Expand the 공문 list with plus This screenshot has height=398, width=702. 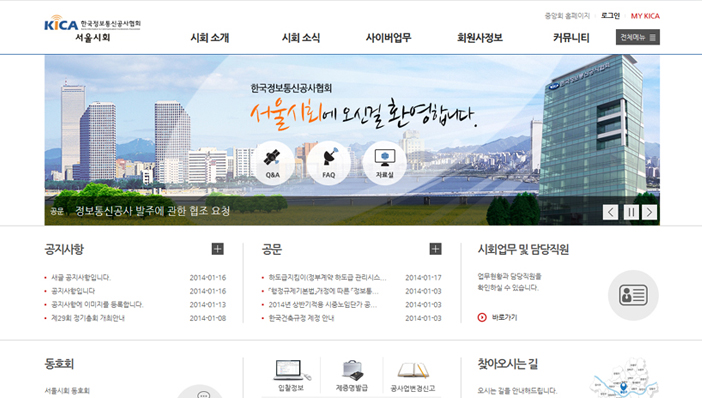[x=435, y=249]
